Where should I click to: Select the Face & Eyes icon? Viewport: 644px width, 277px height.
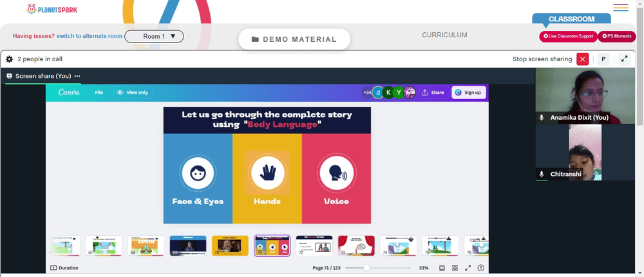(198, 173)
